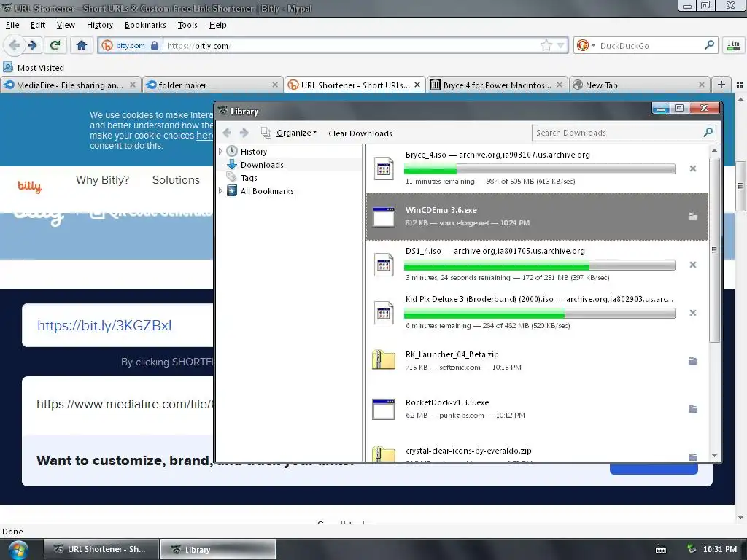Select Tags in the Library sidebar

[x=249, y=178]
